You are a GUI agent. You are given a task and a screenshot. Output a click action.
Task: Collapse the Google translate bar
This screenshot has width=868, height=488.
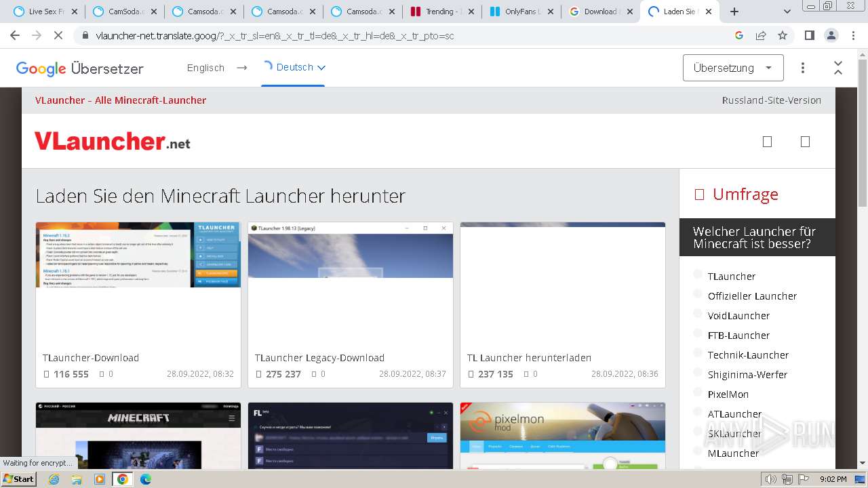[x=838, y=68]
